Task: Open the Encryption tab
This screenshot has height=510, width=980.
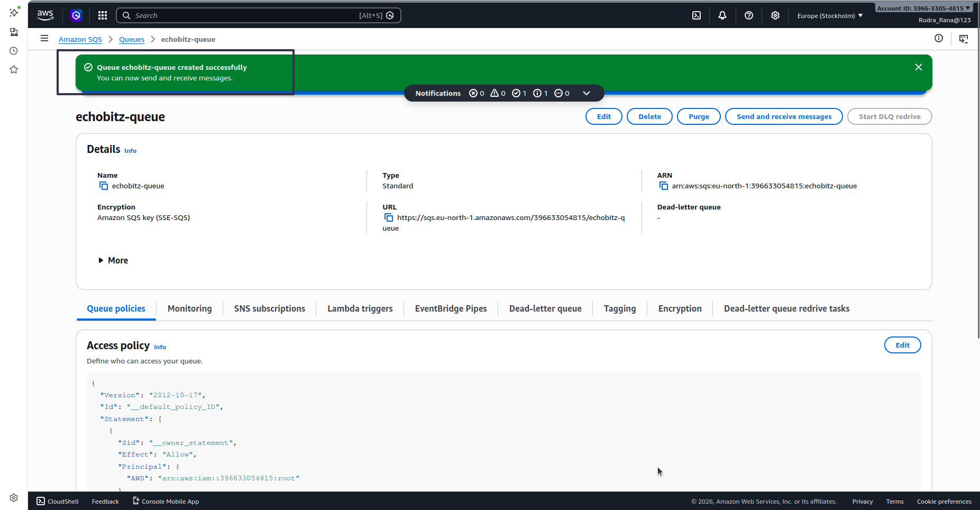Action: [680, 308]
